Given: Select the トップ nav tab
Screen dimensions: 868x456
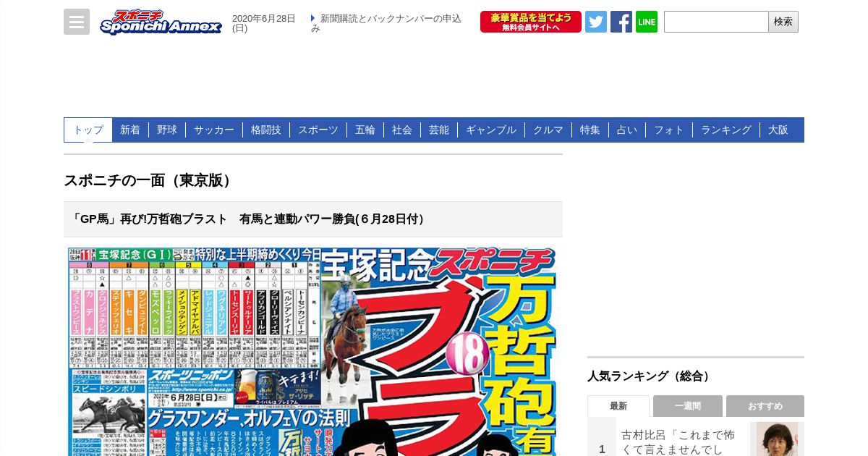Looking at the screenshot, I should pyautogui.click(x=88, y=130).
